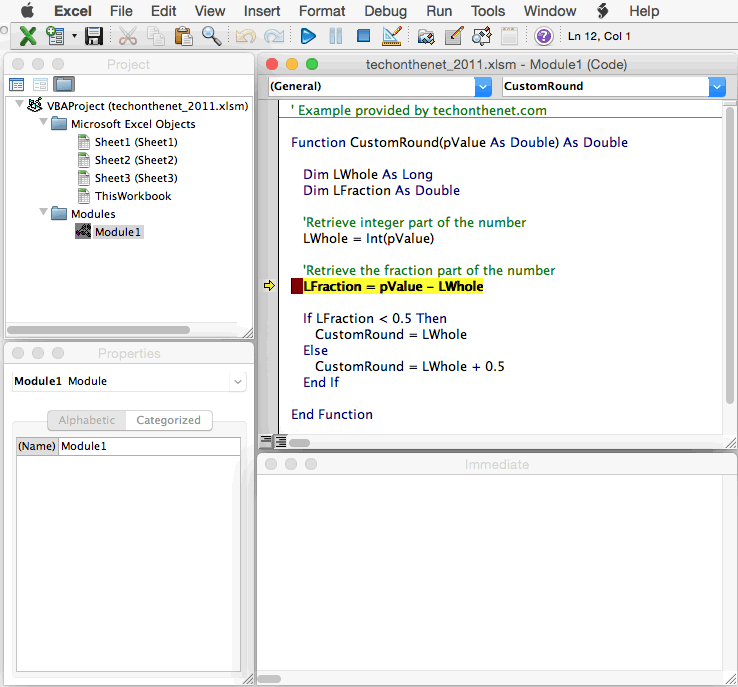Collapse the VBAProject tree node
The width and height of the screenshot is (738, 687).
pyautogui.click(x=19, y=104)
